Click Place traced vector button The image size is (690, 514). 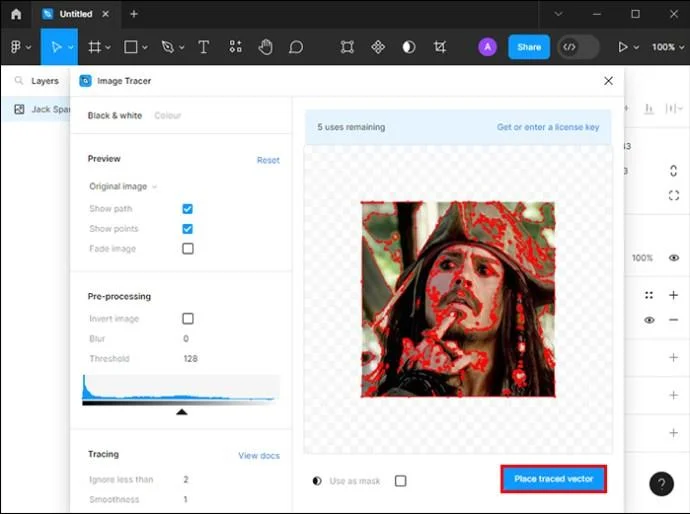tap(554, 479)
